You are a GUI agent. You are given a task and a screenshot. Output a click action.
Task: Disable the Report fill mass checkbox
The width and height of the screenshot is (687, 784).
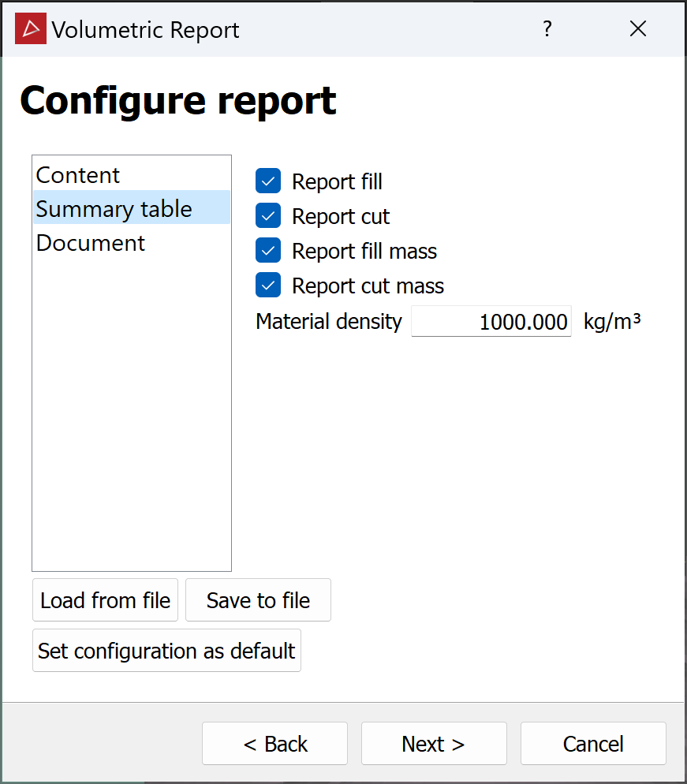coord(268,251)
